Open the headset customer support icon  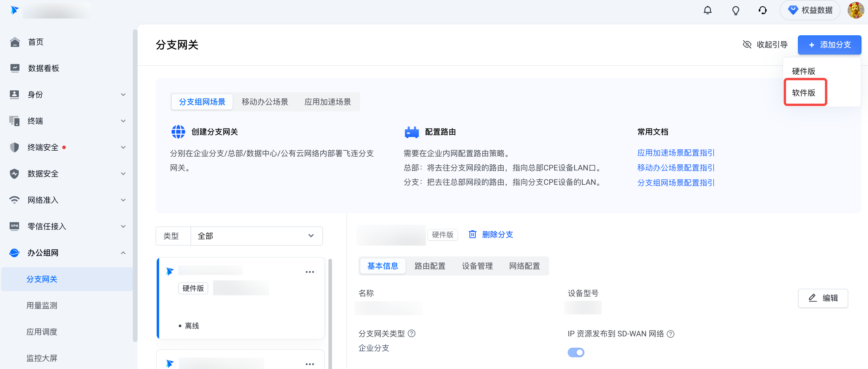click(x=762, y=10)
